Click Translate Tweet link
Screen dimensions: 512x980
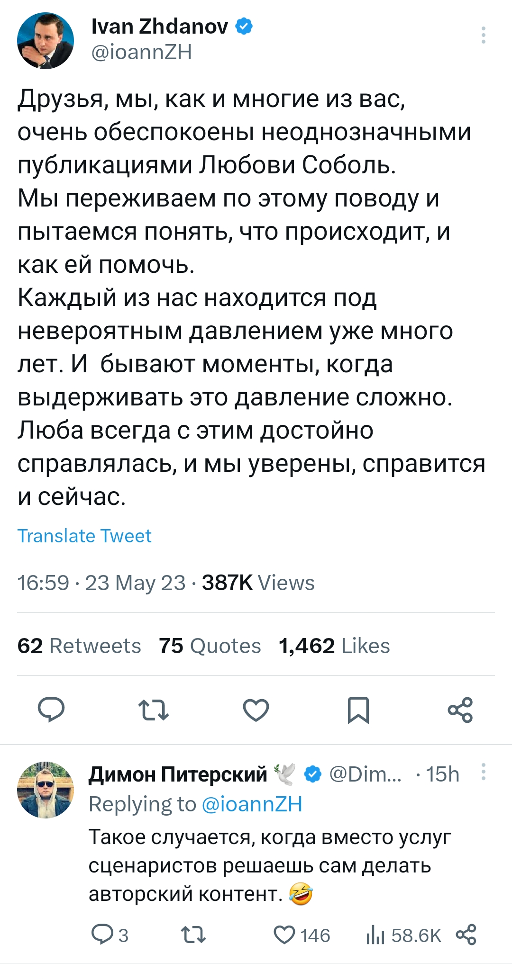pos(84,536)
